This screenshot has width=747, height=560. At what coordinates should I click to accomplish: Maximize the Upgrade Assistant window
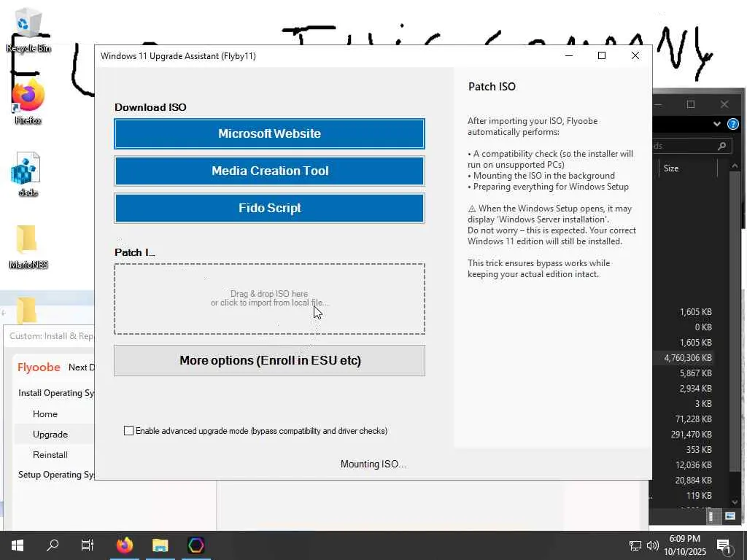(602, 55)
